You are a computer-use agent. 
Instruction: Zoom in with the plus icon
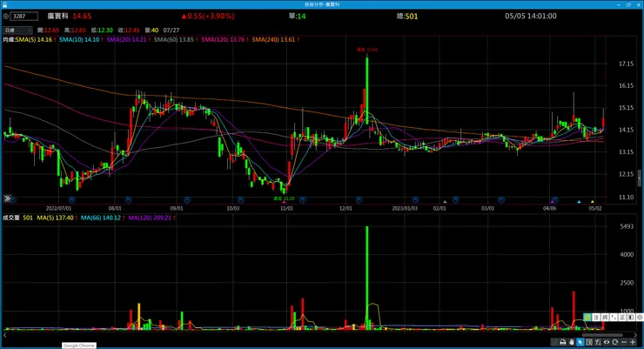tap(633, 342)
